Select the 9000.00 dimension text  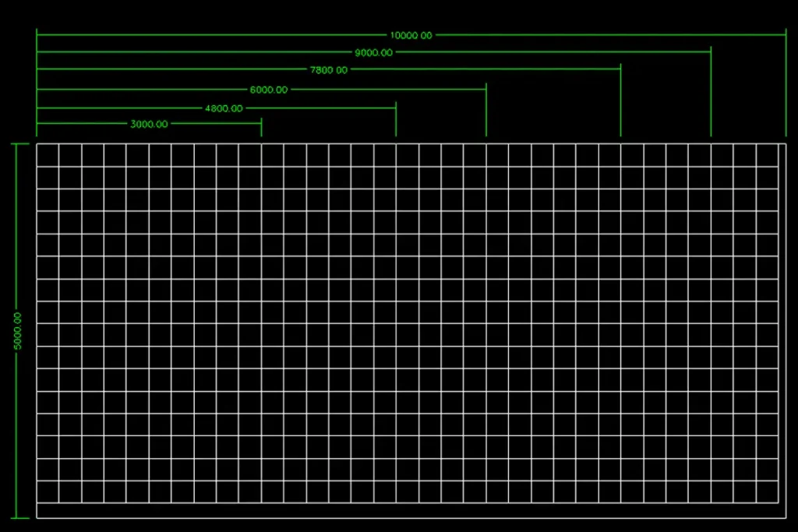[373, 52]
